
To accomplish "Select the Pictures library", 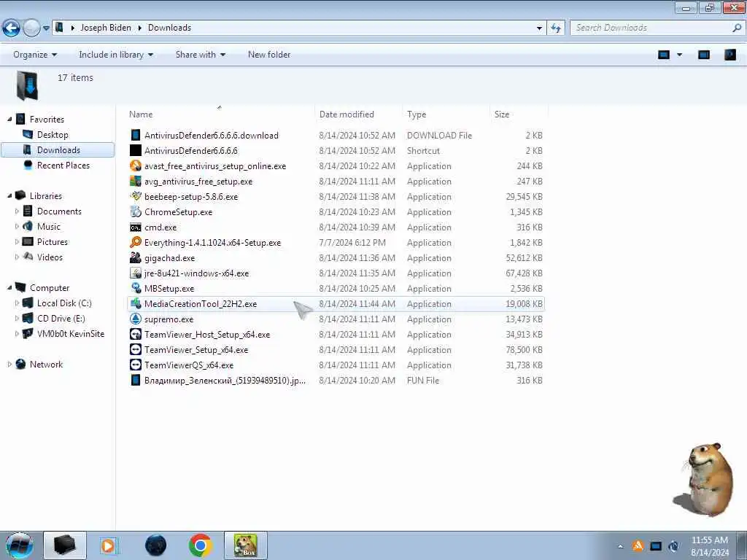I will click(x=53, y=241).
